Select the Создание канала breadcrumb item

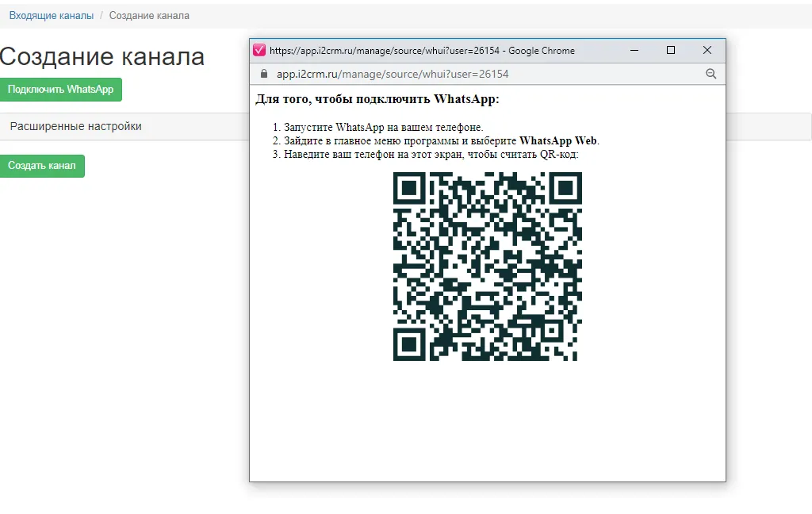point(149,15)
